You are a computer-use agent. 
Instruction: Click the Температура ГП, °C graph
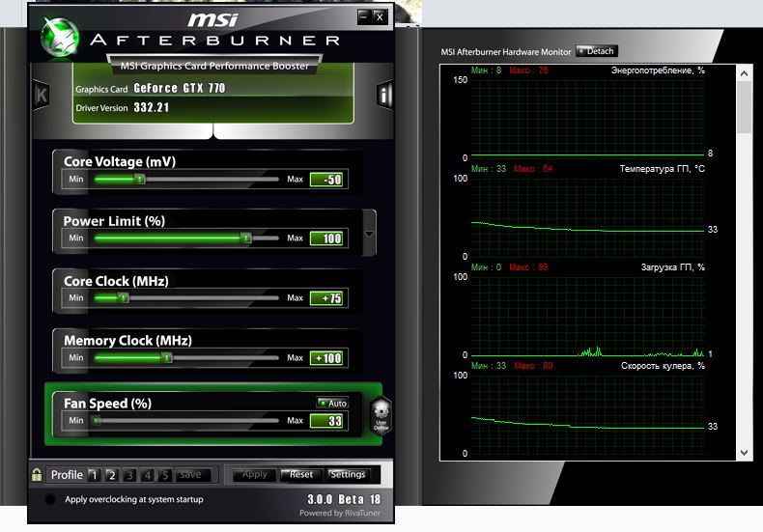click(588, 217)
